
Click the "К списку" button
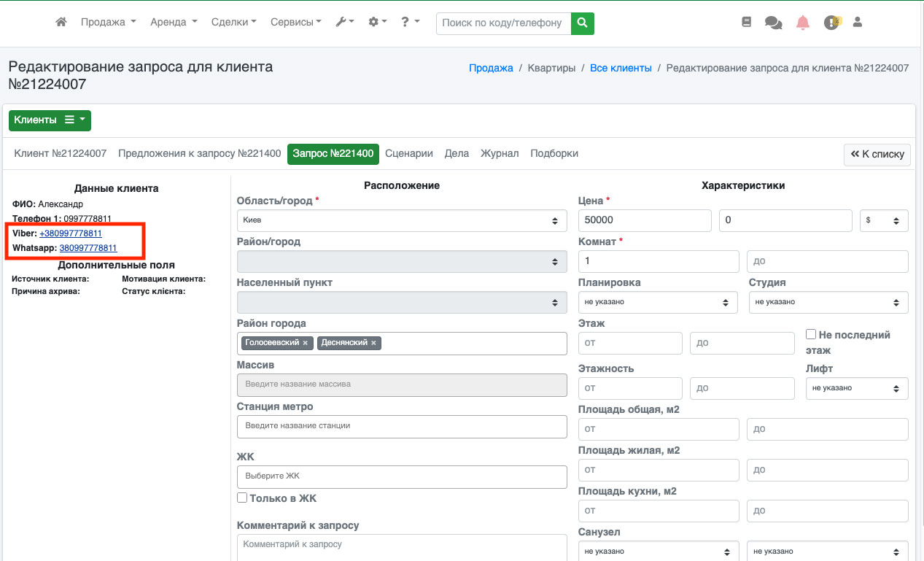click(877, 154)
